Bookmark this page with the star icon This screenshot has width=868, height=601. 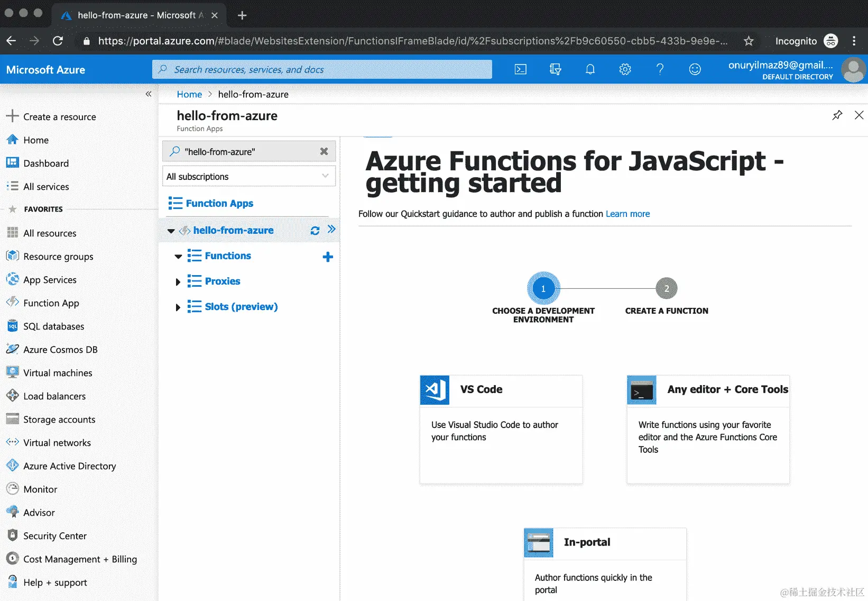point(749,41)
